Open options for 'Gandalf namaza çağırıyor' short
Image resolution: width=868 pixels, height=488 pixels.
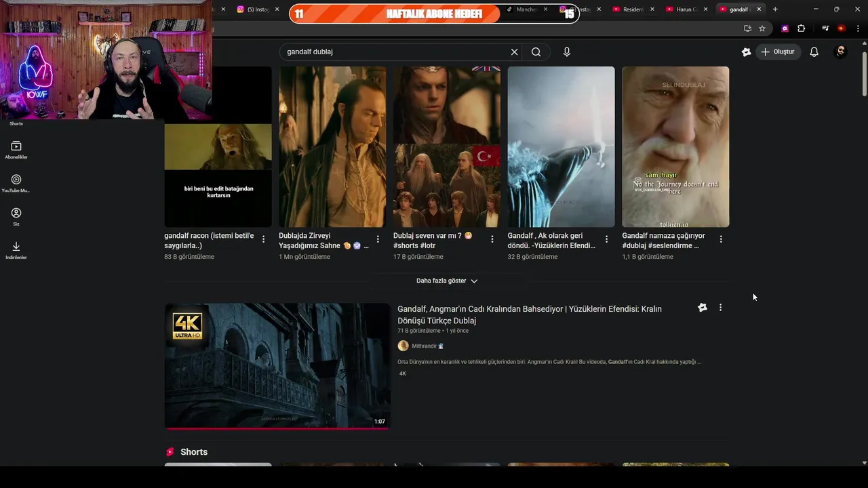(x=721, y=239)
